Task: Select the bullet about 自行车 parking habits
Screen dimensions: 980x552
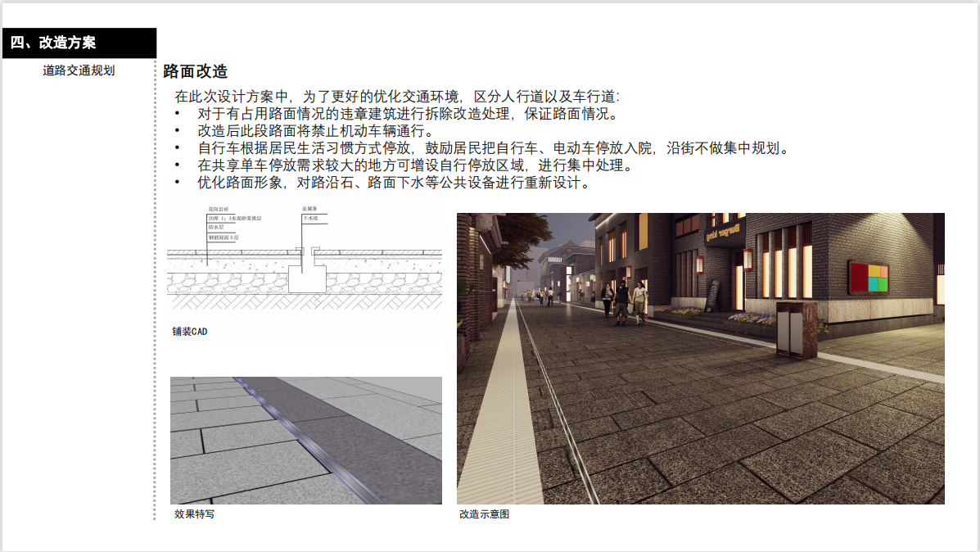Action: point(493,148)
